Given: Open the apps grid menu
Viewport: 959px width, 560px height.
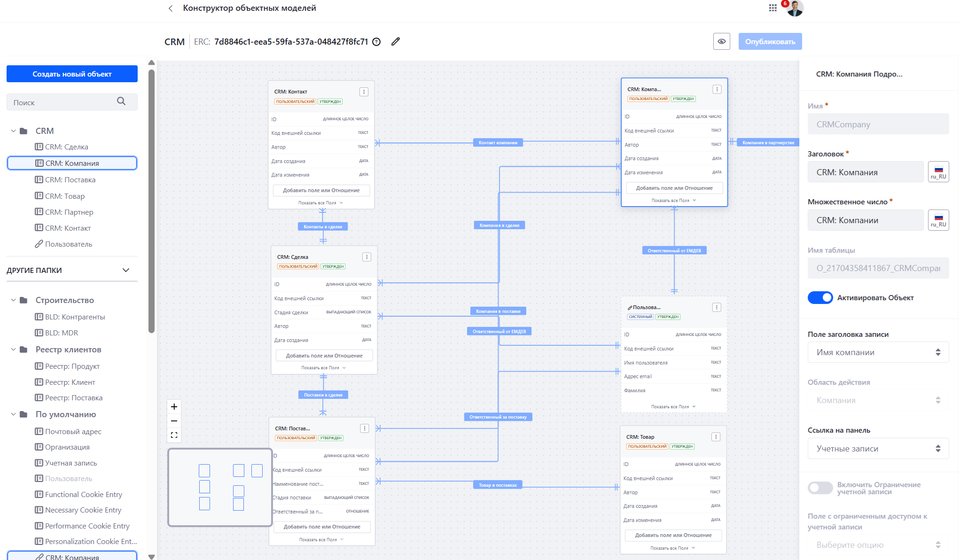Looking at the screenshot, I should click(773, 8).
